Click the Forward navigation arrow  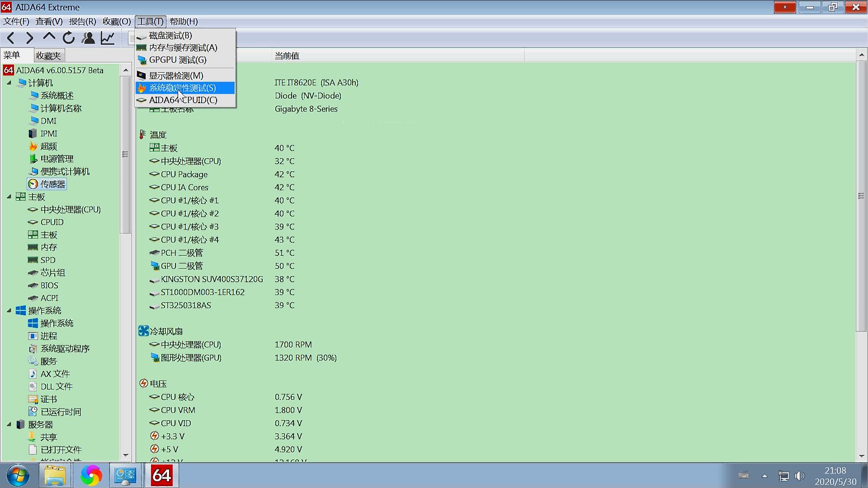(x=30, y=38)
